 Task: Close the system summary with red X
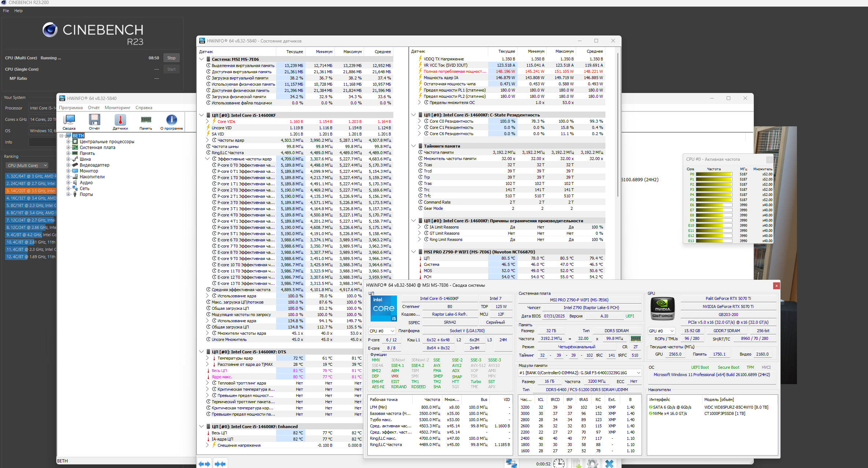click(776, 286)
